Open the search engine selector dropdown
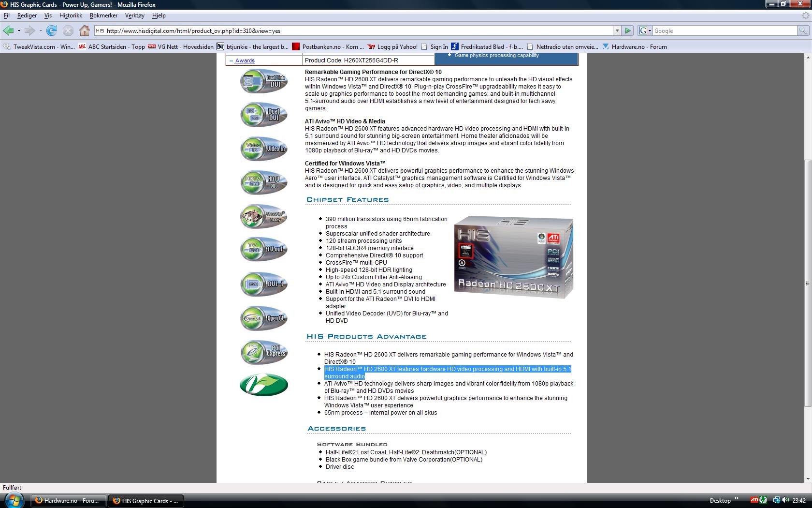The width and height of the screenshot is (812, 508). point(645,30)
